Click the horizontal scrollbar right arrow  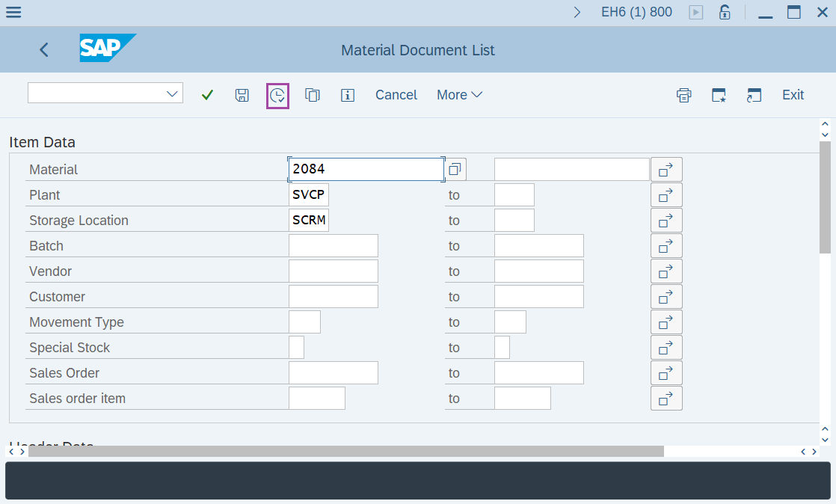click(814, 452)
